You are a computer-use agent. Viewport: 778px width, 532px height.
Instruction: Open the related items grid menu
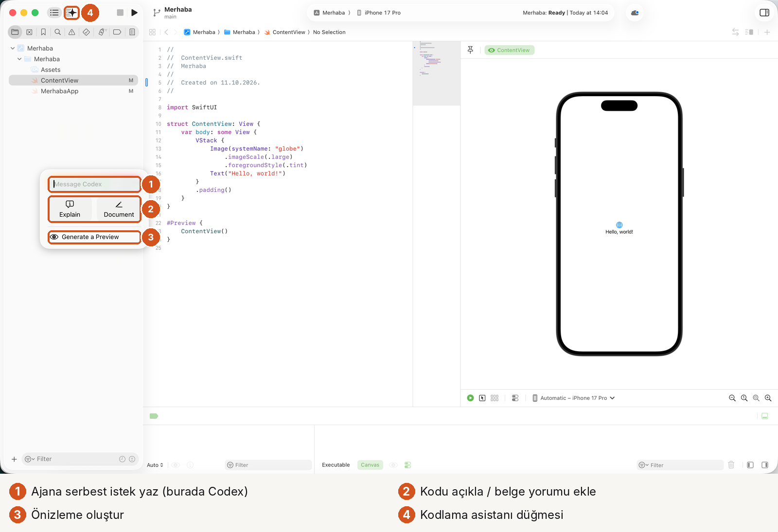coord(152,32)
